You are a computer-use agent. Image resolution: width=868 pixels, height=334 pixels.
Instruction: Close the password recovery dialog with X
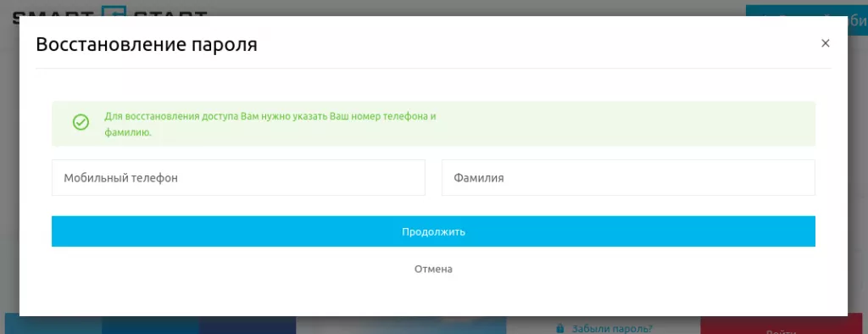[x=825, y=43]
